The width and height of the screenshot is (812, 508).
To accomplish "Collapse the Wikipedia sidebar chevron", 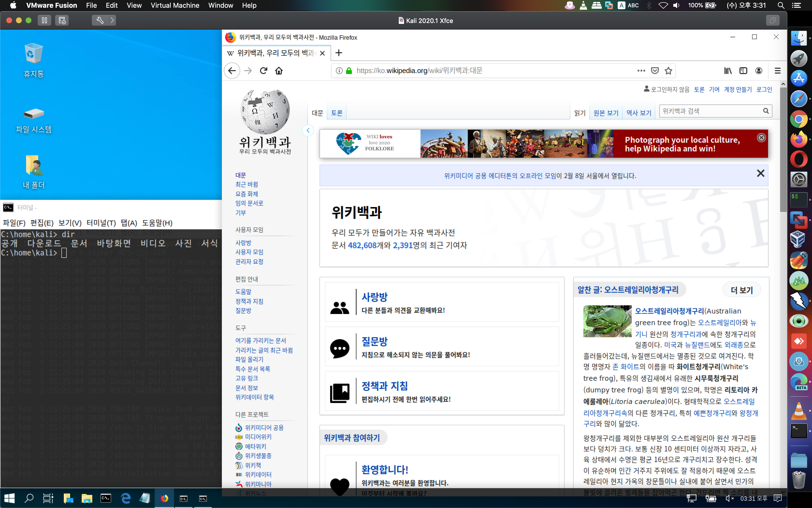I will coord(308,130).
